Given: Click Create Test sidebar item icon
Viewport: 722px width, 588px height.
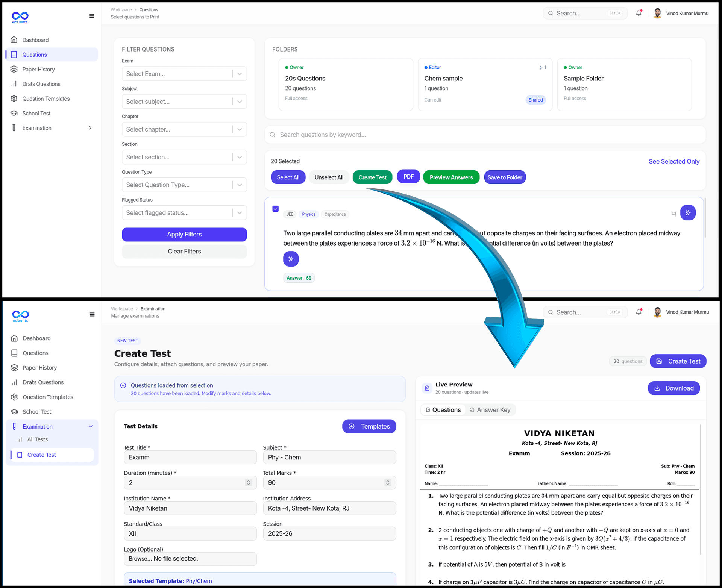Looking at the screenshot, I should (20, 455).
